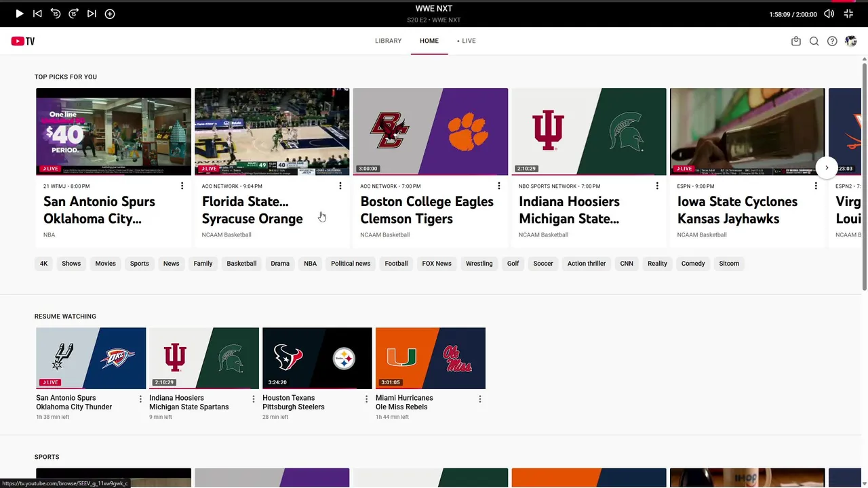
Task: Open options for Spurs Thunder top pick
Action: [x=182, y=186]
